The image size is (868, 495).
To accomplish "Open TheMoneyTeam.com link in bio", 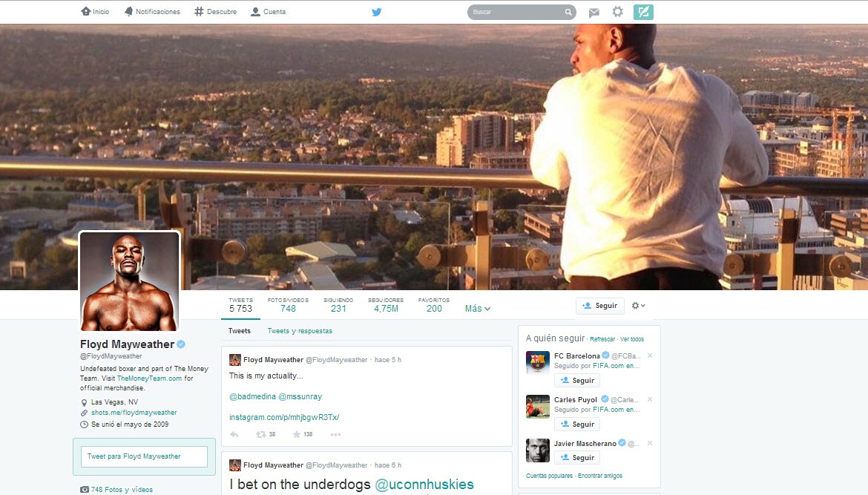I will tap(149, 378).
